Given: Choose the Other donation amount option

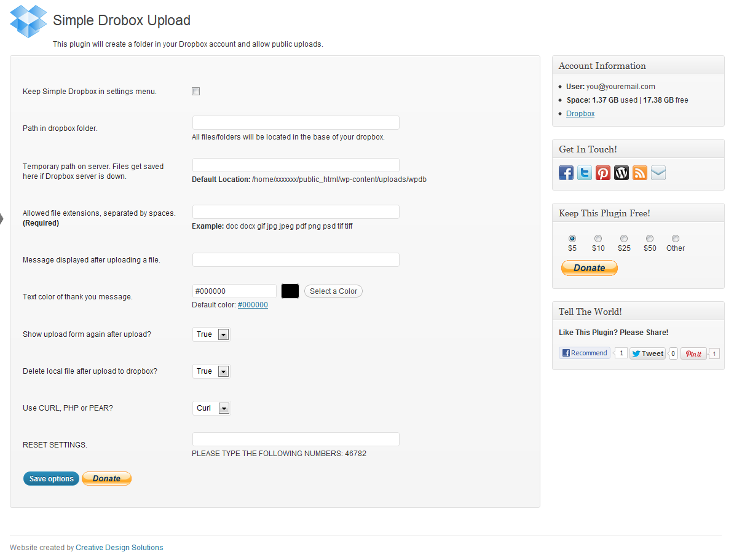Looking at the screenshot, I should (x=676, y=239).
